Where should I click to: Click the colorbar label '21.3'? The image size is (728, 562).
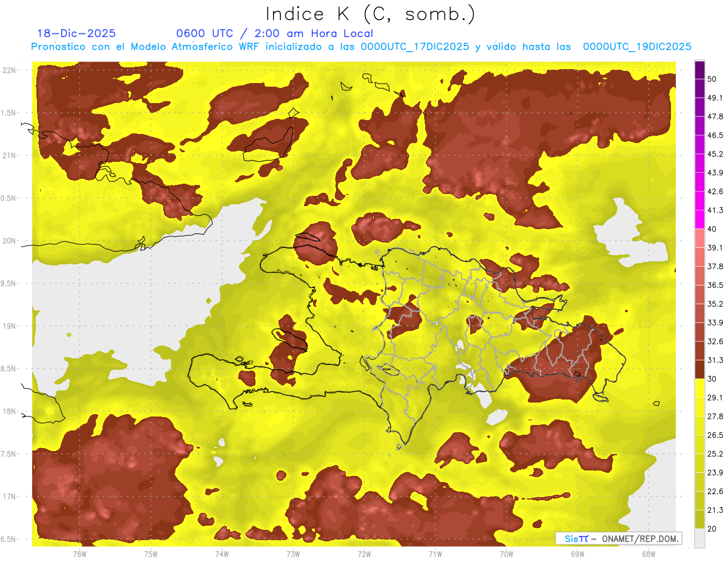(x=715, y=510)
